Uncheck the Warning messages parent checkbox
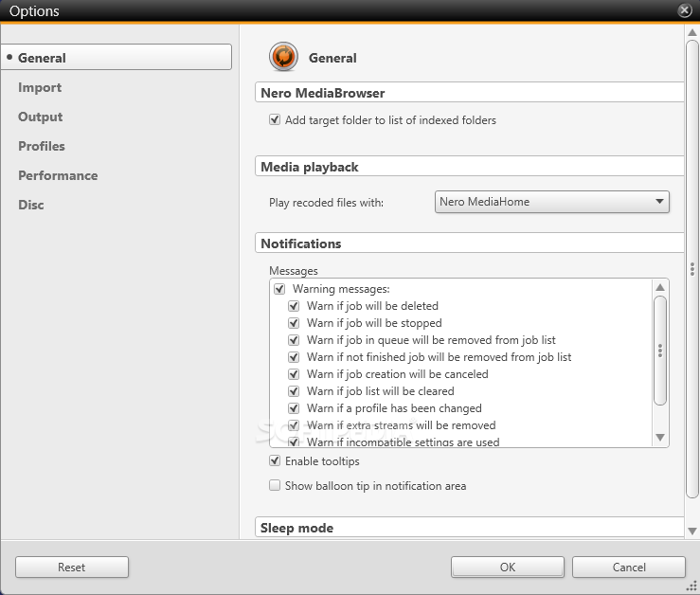Image resolution: width=700 pixels, height=595 pixels. [x=279, y=289]
